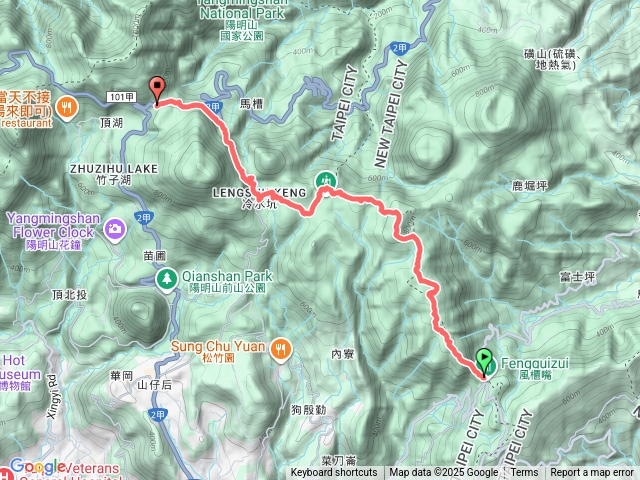Select the Lengshuikeng green hiker icon
Screen dimensions: 640x480
pyautogui.click(x=326, y=180)
